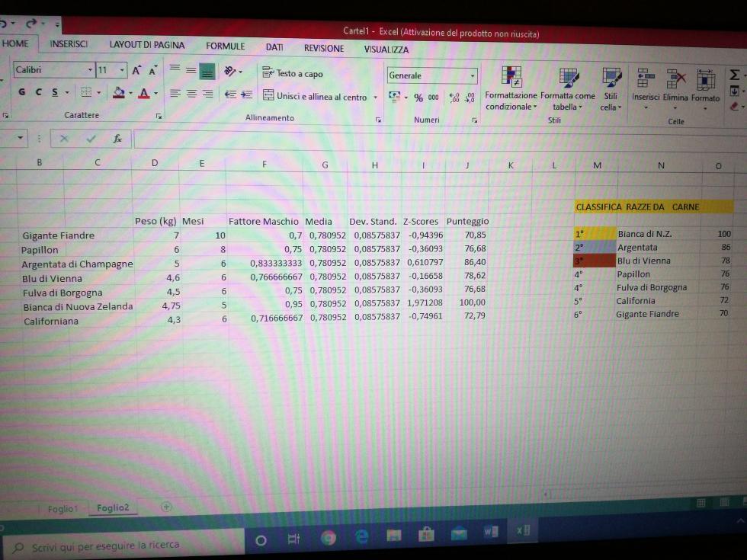Toggle bold formatting (G)
The image size is (747, 560).
coord(21,93)
